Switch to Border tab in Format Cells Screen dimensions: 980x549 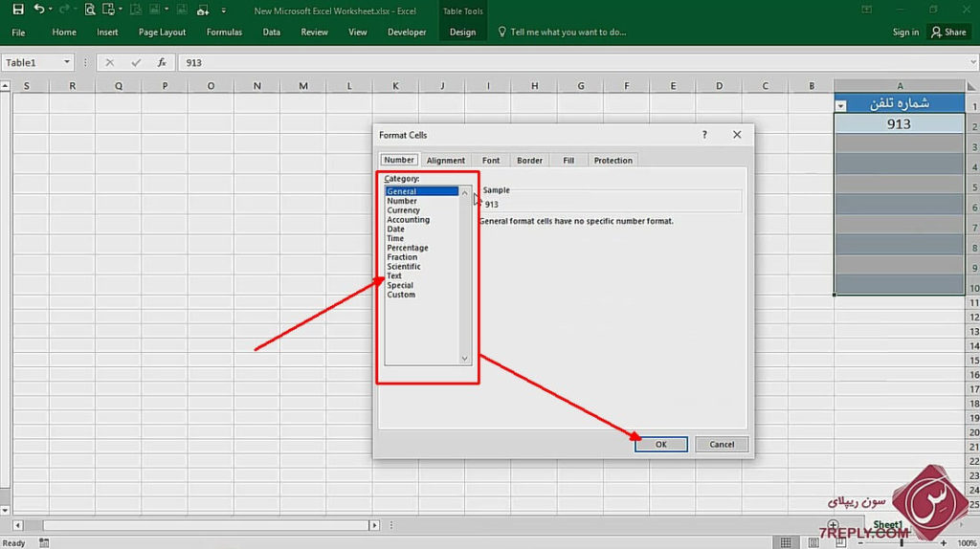point(529,161)
